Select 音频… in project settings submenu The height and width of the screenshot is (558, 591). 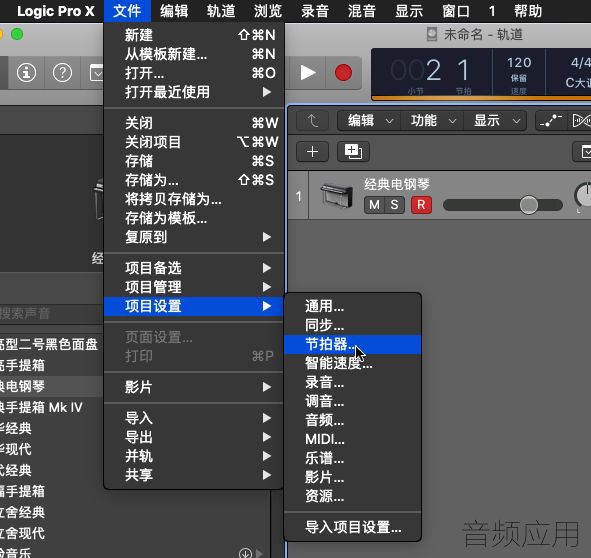(x=352, y=420)
